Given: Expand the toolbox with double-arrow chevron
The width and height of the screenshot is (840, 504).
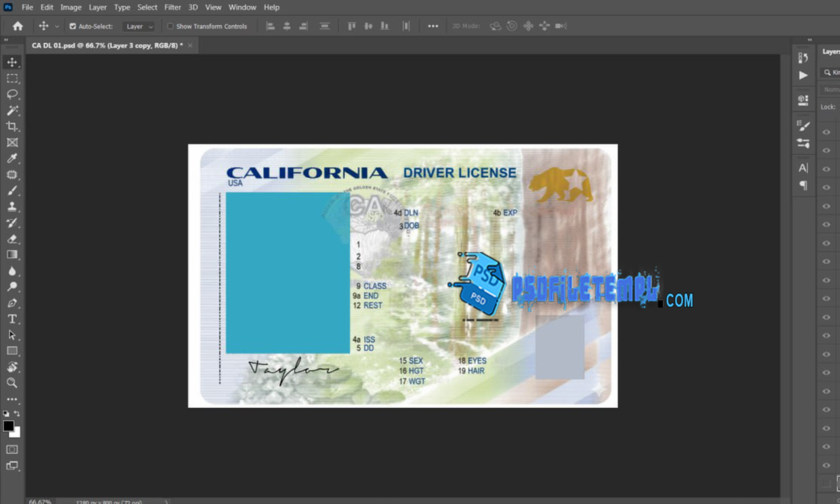Looking at the screenshot, I should pos(7,41).
